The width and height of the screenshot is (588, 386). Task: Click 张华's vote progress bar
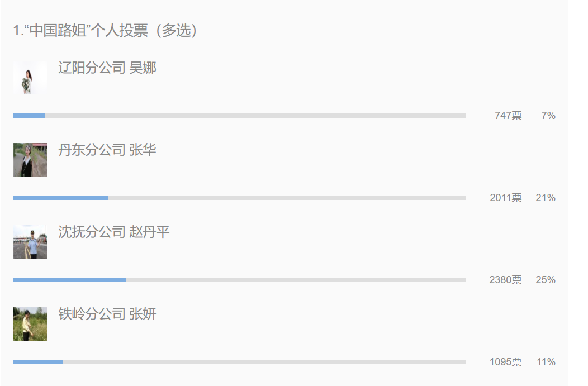(x=239, y=198)
